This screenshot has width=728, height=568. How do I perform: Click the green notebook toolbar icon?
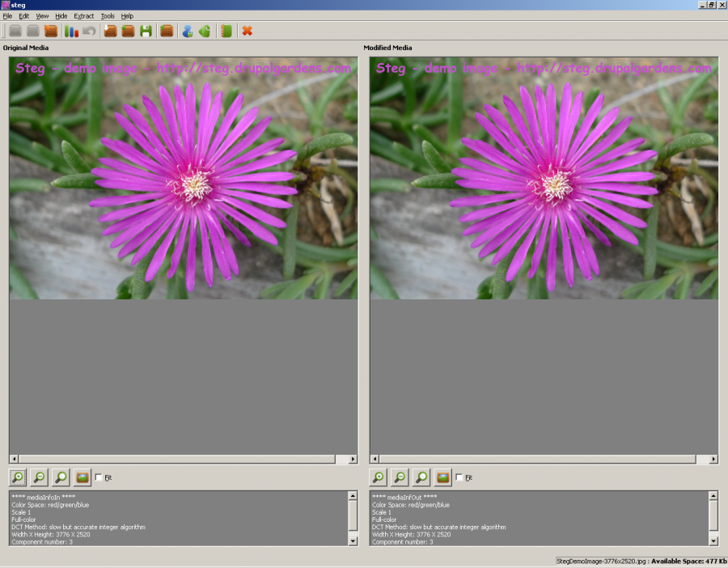(226, 31)
